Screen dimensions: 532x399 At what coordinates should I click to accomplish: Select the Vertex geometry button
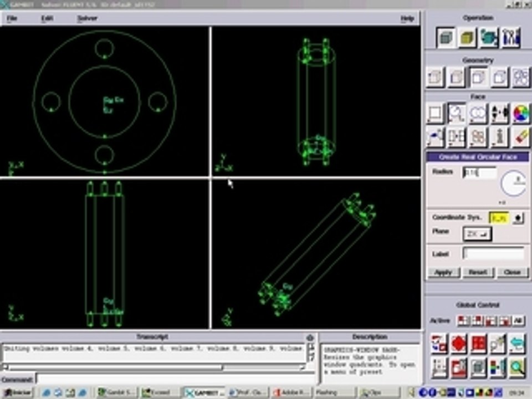point(436,78)
